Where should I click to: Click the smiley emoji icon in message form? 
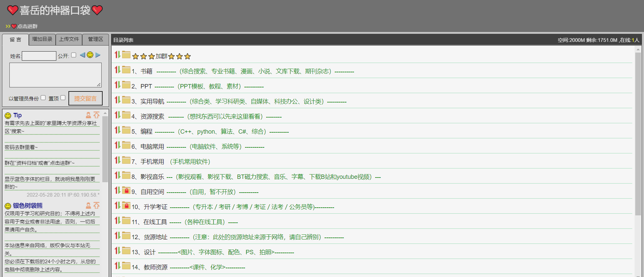coord(90,55)
